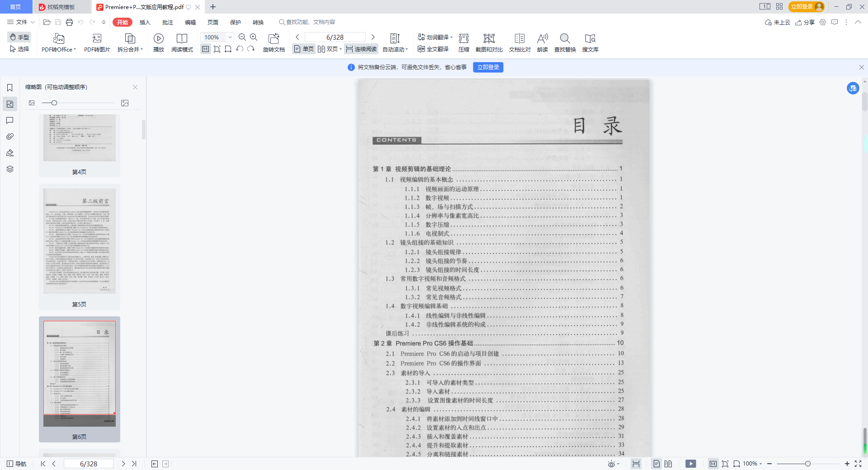Viewport: 868px width, 470px height.
Task: Toggle 单页 single page view in ribbon
Action: 304,49
